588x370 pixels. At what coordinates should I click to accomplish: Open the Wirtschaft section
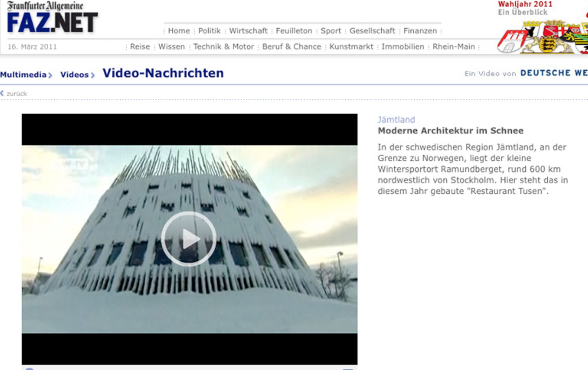tap(248, 31)
